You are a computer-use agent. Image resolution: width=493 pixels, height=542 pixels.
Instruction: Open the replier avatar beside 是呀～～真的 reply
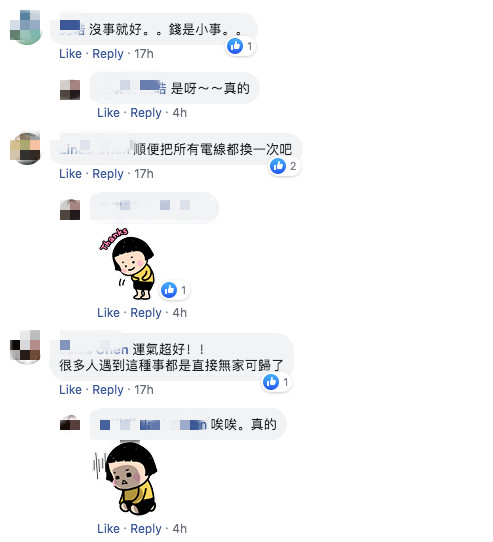coord(70,90)
